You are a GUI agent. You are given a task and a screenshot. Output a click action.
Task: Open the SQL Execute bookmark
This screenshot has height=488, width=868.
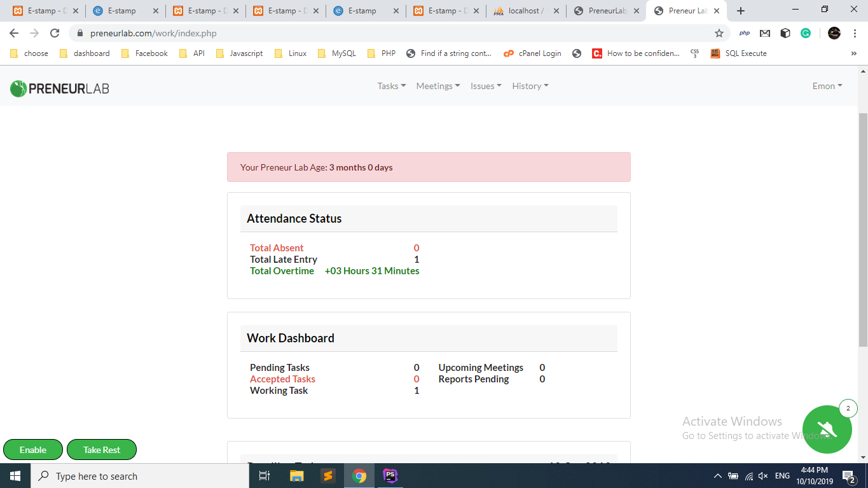point(739,53)
